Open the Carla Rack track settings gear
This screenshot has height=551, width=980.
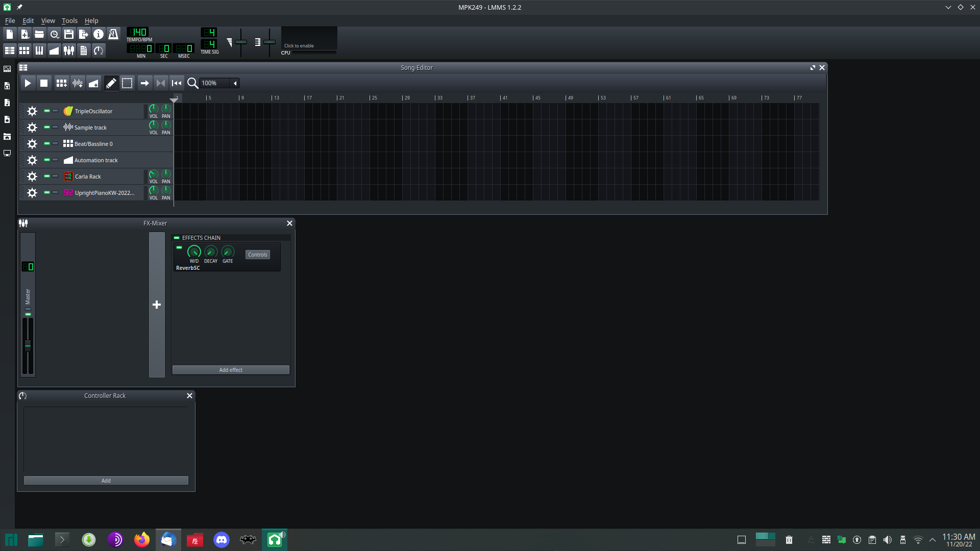coord(32,176)
